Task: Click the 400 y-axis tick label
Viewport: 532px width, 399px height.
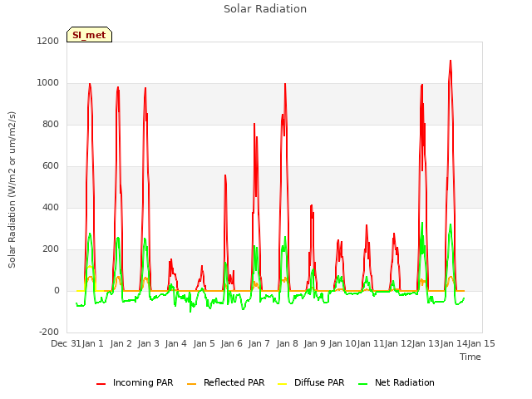Action: [51, 207]
